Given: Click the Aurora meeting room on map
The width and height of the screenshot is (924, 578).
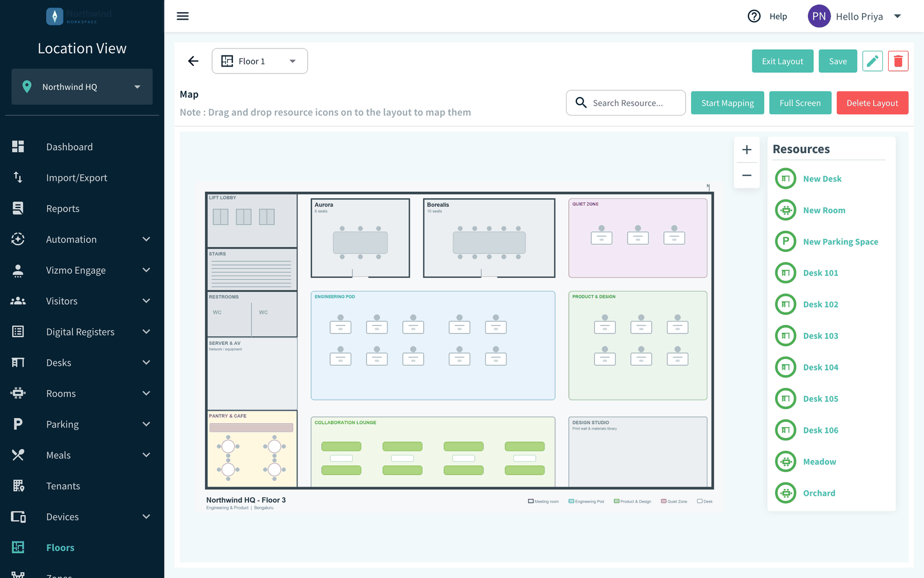Looking at the screenshot, I should (360, 238).
